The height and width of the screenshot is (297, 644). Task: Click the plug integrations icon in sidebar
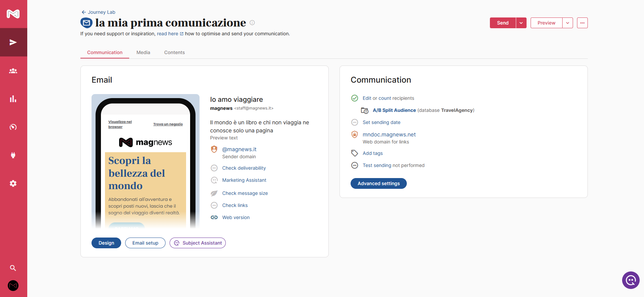click(x=13, y=155)
